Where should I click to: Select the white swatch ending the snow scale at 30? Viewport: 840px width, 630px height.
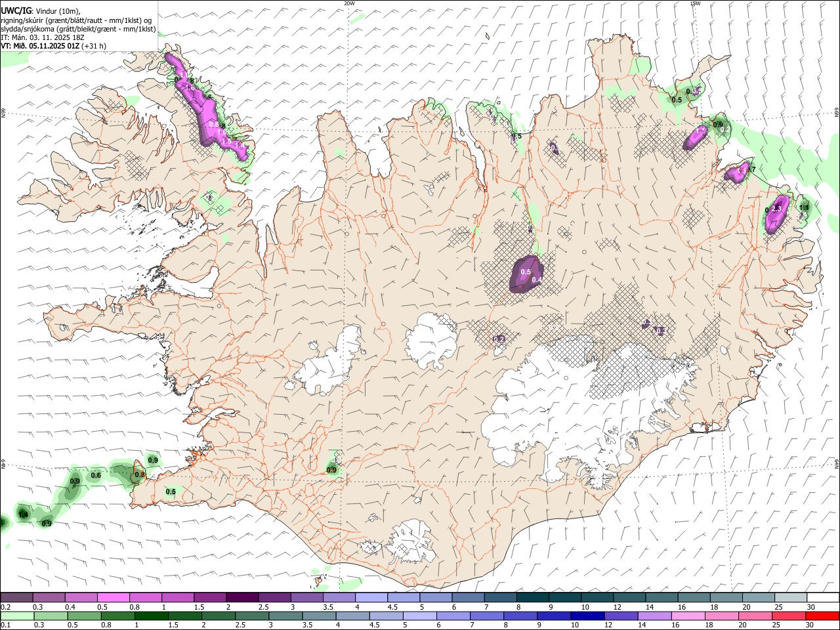click(823, 597)
